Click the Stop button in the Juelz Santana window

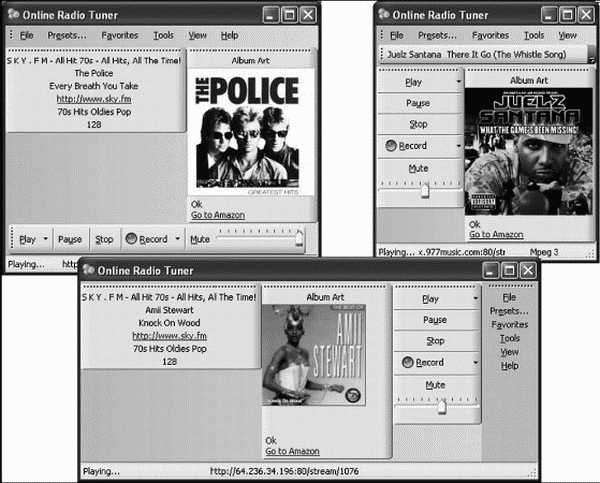pos(419,124)
